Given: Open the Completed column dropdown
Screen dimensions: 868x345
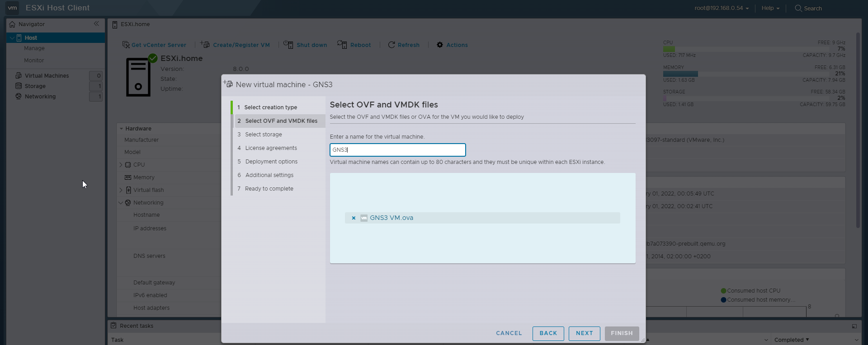Looking at the screenshot, I should tap(807, 340).
